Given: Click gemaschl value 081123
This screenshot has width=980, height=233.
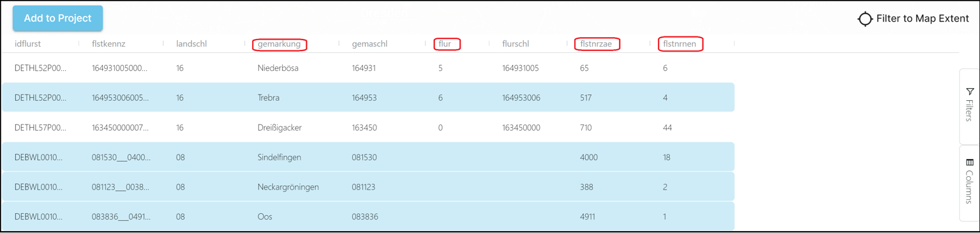Looking at the screenshot, I should tap(364, 187).
